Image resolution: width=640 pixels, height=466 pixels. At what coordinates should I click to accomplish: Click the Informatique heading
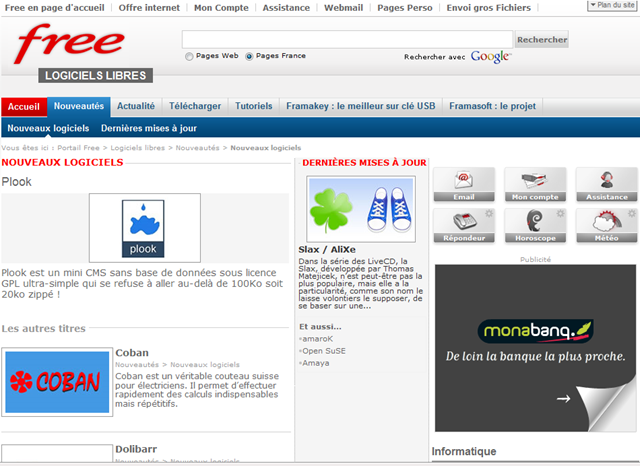(x=464, y=451)
